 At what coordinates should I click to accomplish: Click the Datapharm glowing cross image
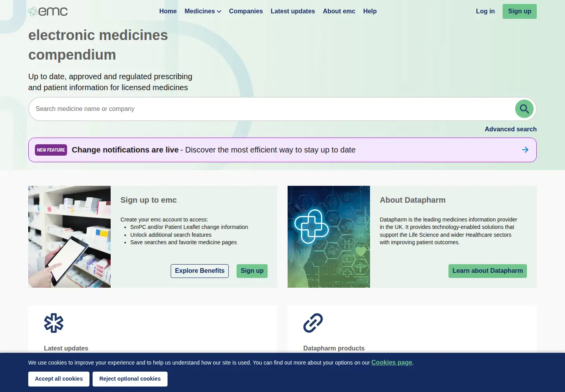(329, 237)
